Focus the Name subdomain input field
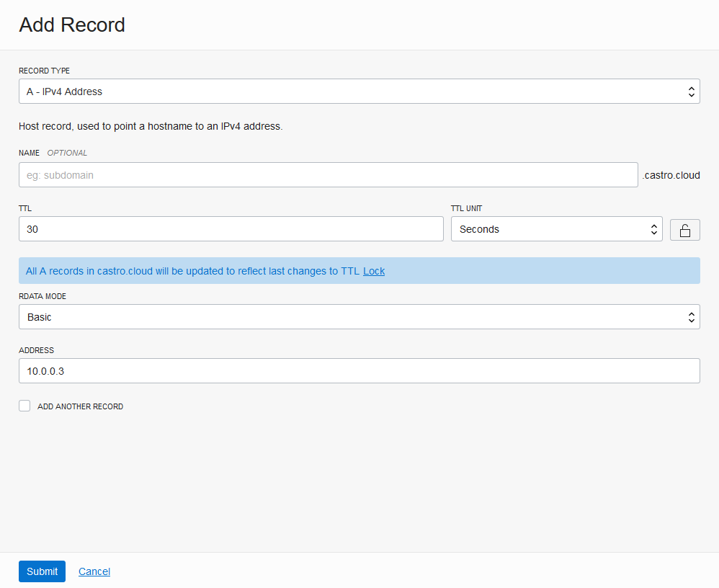 [x=328, y=175]
